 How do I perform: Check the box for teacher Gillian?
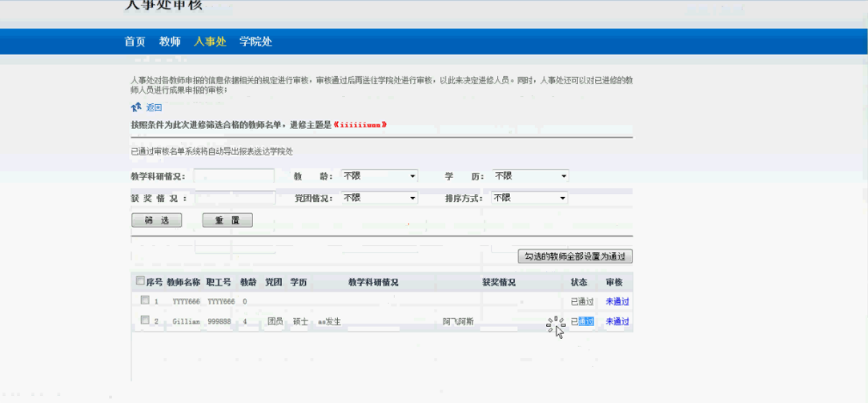[145, 320]
